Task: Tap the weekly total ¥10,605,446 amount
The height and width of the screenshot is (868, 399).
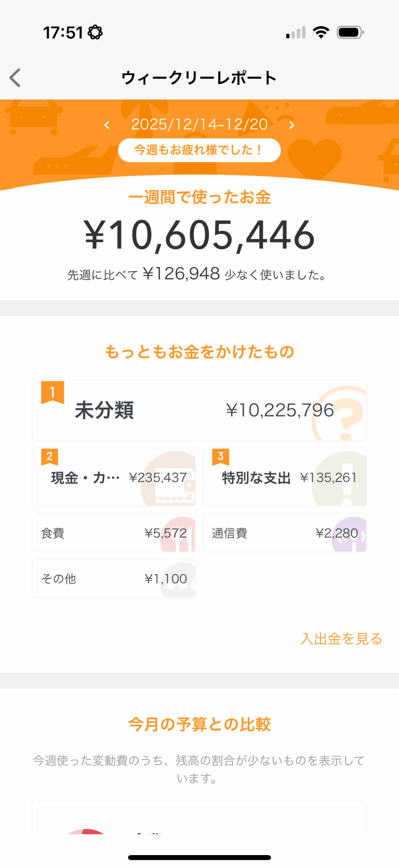Action: [x=199, y=235]
